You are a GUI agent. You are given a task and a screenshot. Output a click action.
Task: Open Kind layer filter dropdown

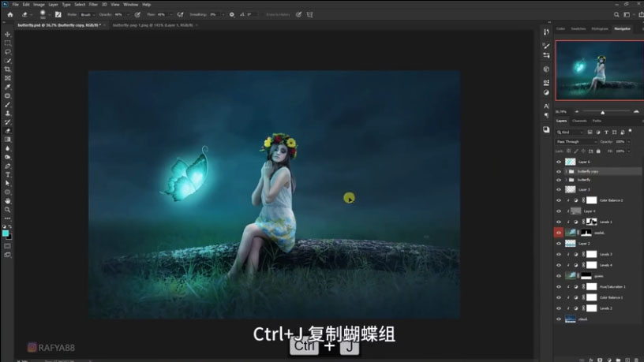point(570,132)
